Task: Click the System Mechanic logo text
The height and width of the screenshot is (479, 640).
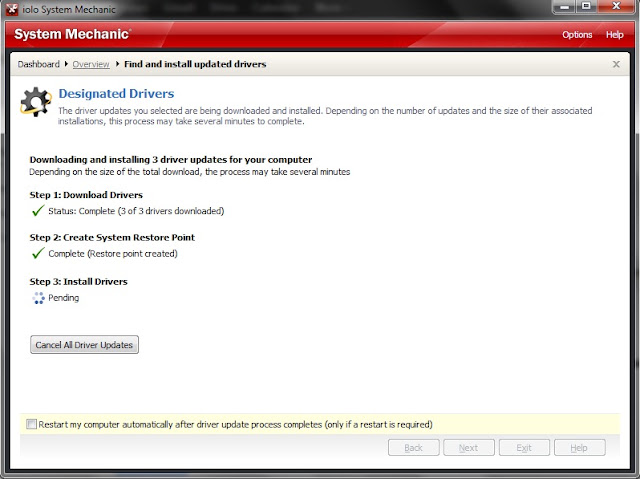Action: pyautogui.click(x=73, y=34)
